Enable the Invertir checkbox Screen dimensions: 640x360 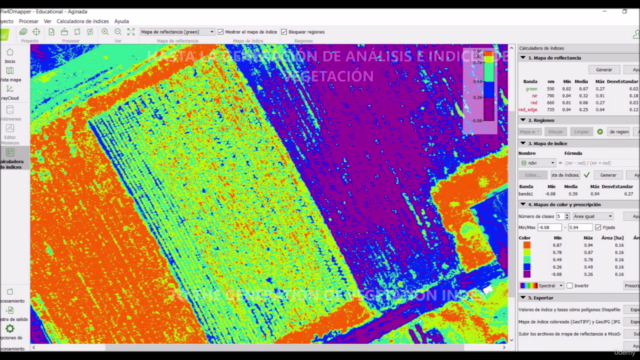[x=570, y=286]
